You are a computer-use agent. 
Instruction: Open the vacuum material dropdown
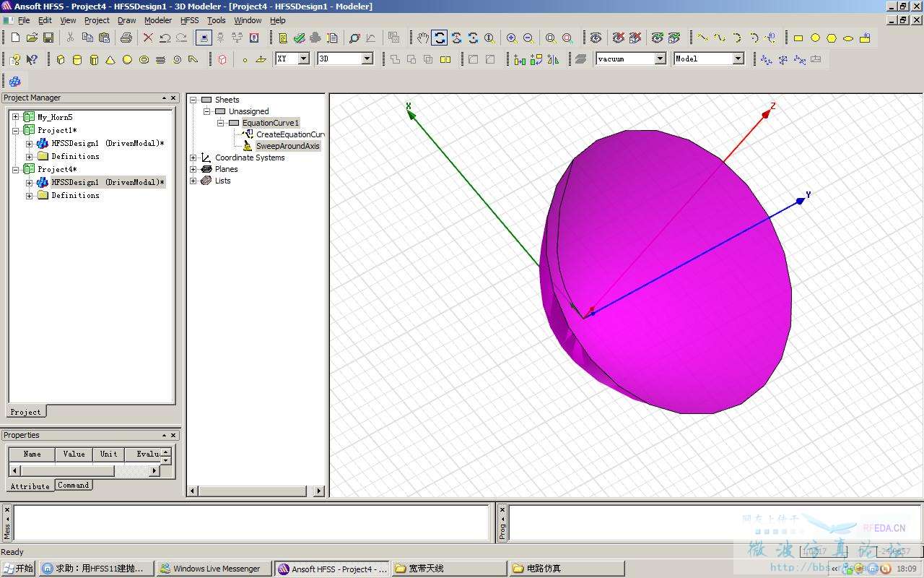coord(660,59)
